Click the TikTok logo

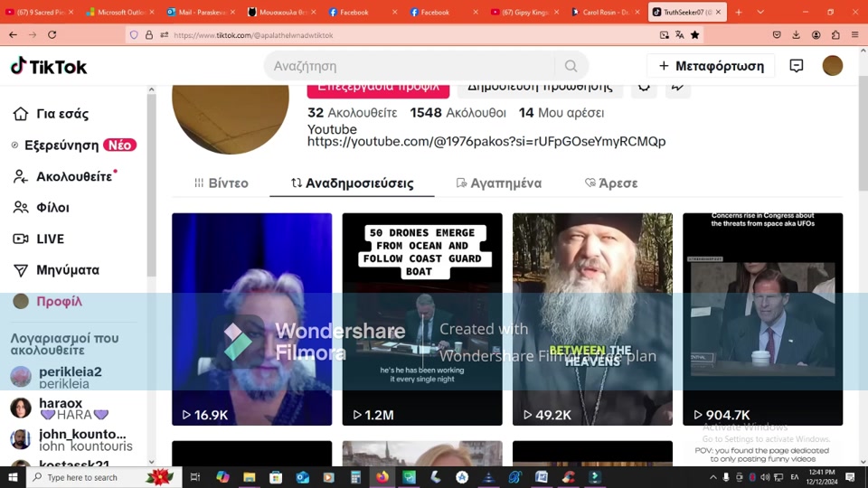pos(49,66)
